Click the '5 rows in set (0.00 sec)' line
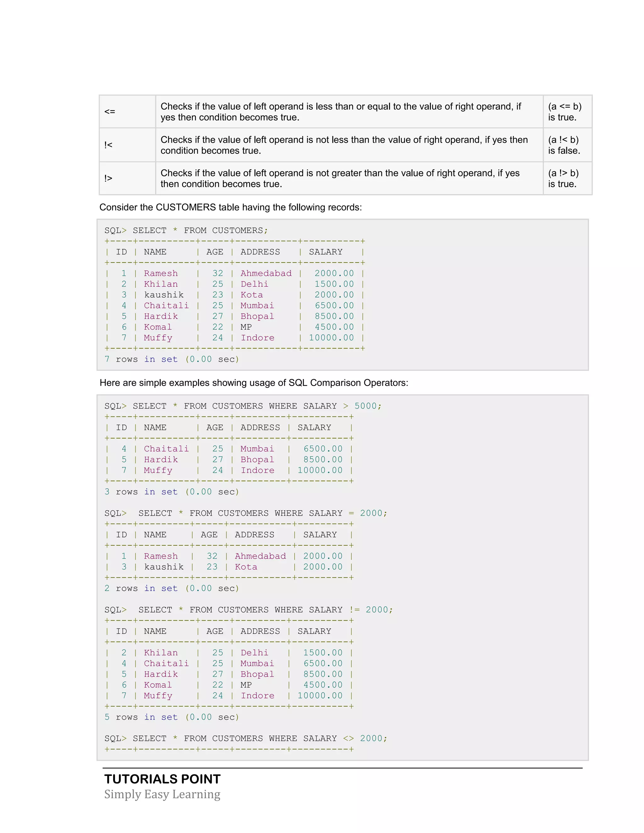 click(172, 717)
